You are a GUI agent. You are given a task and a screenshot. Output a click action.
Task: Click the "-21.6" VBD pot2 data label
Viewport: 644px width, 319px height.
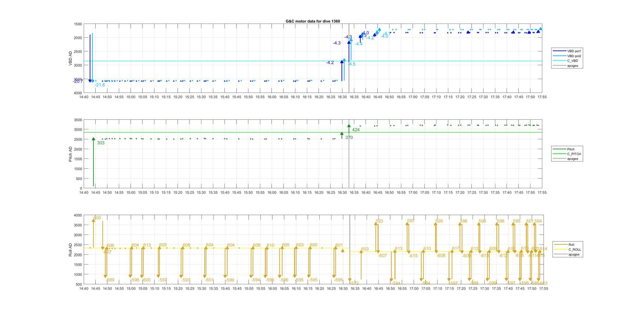pos(100,85)
